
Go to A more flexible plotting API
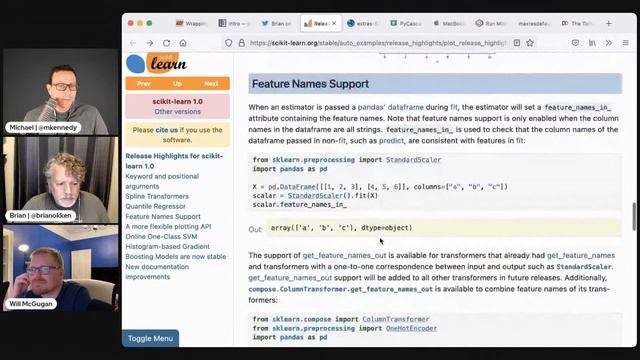click(168, 227)
